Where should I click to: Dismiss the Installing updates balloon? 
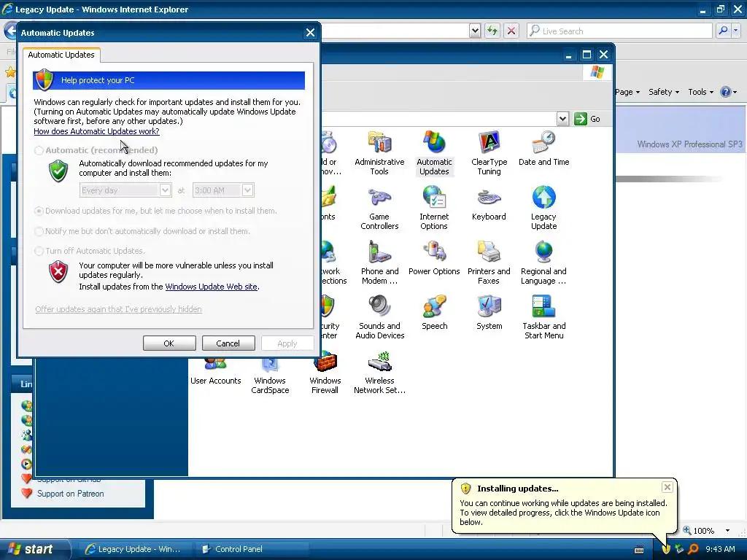pos(667,487)
